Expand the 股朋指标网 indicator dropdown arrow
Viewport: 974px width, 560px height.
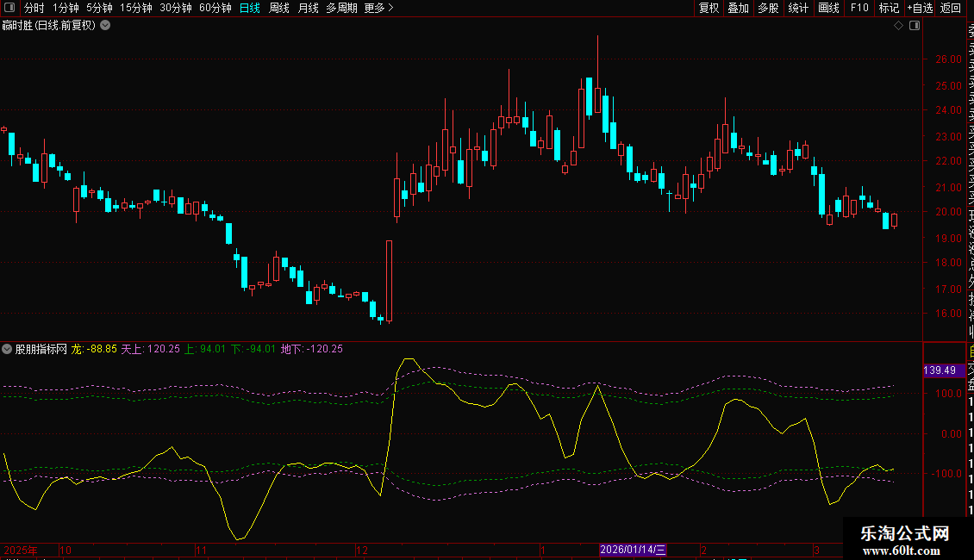point(8,349)
